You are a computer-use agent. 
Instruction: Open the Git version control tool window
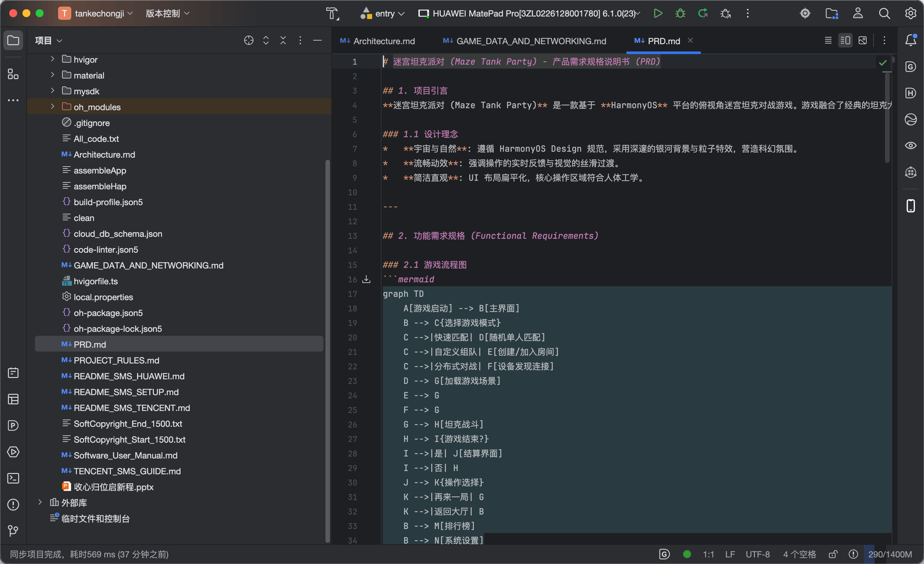[13, 530]
